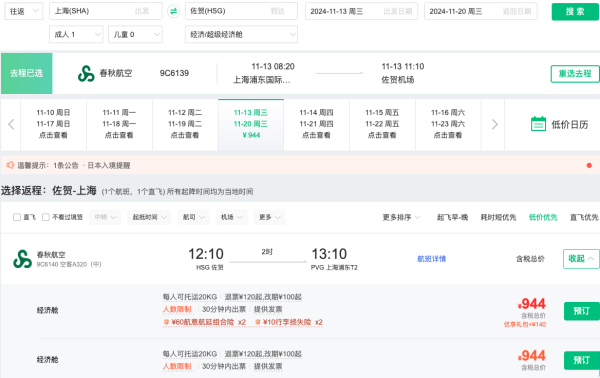600x378 pixels.
Task: Click 重选去程 to reselect outbound
Action: (x=575, y=73)
